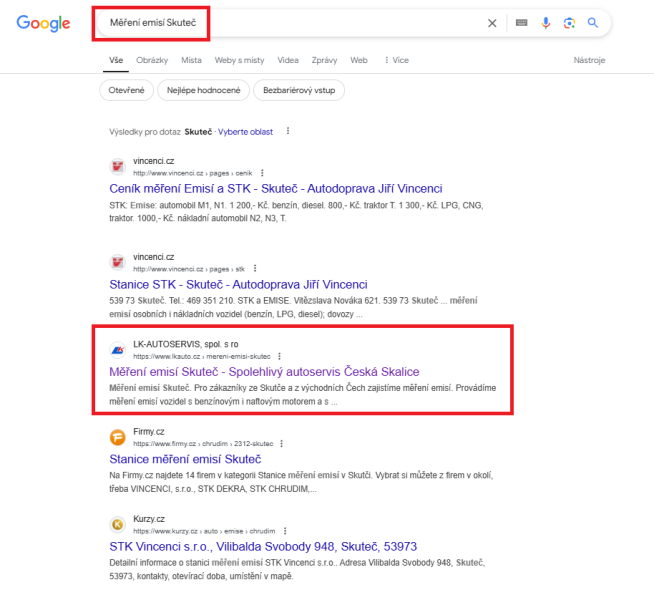Screen dimensions: 654x600
Task: Open the on-screen keyboard icon
Action: point(521,23)
